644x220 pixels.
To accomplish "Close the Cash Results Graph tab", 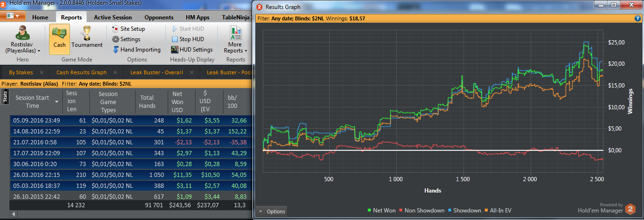I will (x=115, y=72).
